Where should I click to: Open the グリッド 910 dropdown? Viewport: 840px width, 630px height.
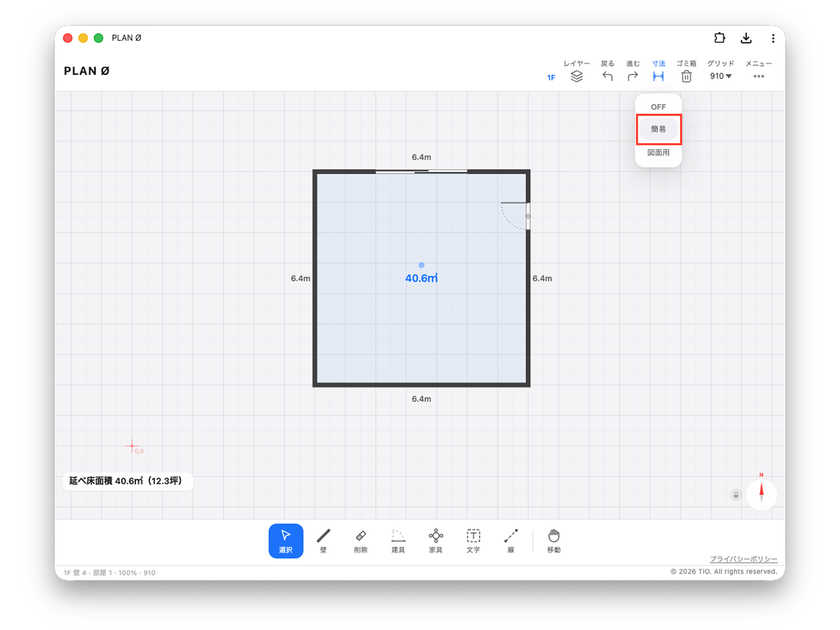720,76
